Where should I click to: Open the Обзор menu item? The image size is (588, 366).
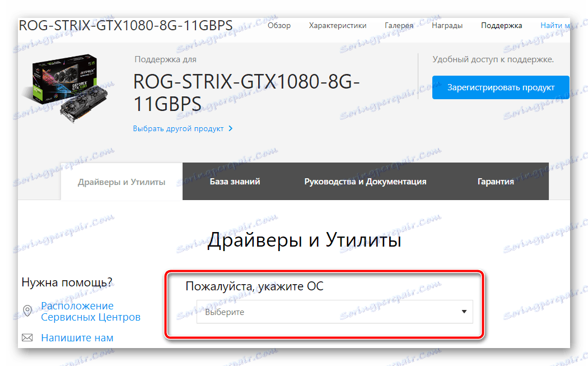pyautogui.click(x=279, y=25)
